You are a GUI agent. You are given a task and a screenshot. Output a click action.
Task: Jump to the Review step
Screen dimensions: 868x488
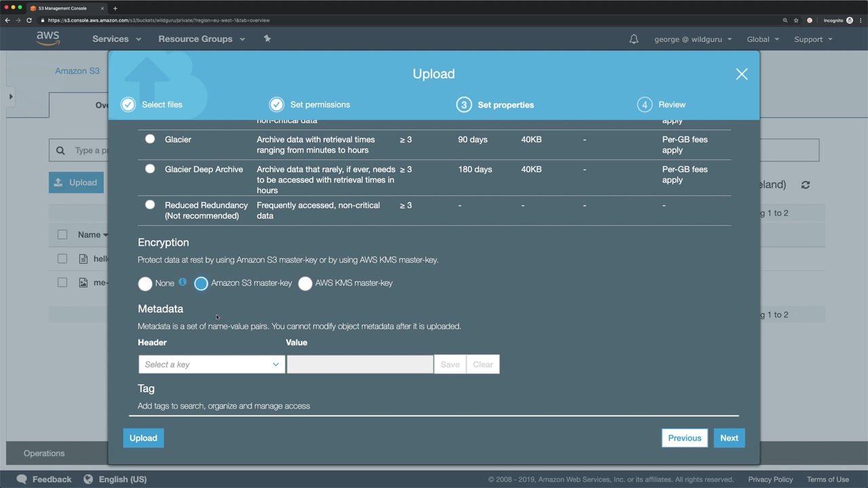pyautogui.click(x=662, y=104)
